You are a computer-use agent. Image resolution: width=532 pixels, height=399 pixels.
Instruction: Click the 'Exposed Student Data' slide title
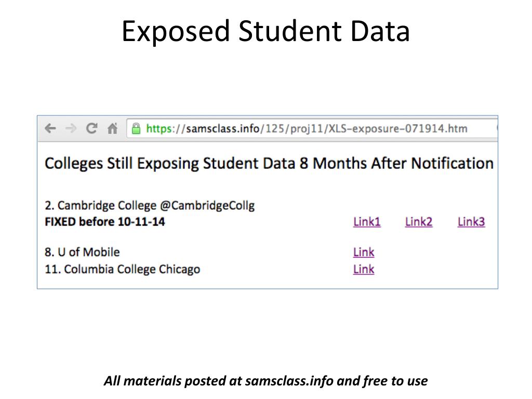[265, 31]
